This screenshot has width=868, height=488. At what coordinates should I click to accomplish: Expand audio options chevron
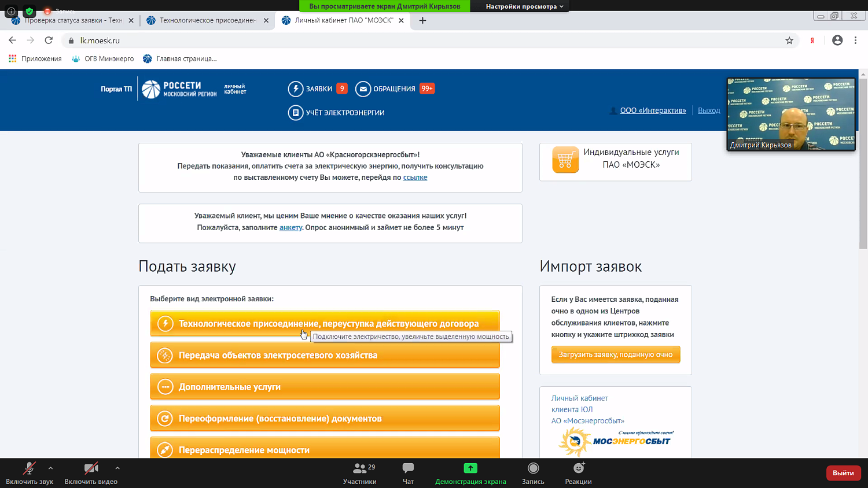click(x=50, y=468)
